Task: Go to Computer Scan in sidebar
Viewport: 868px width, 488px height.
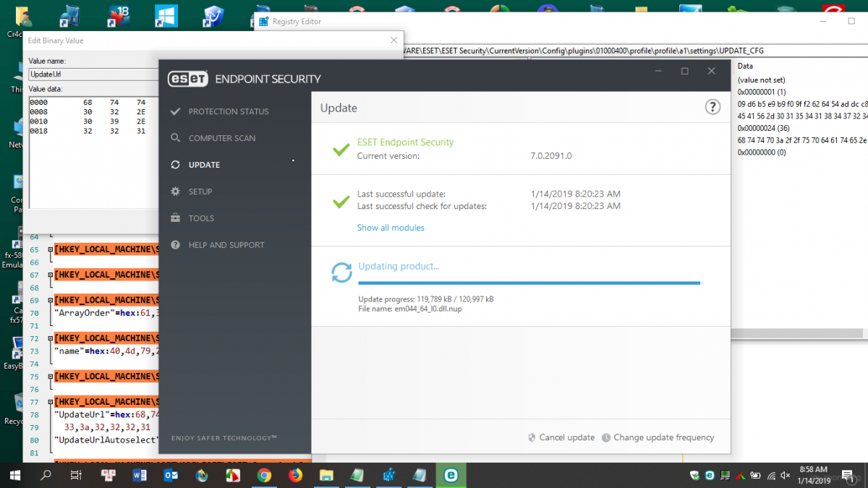Action: click(221, 138)
